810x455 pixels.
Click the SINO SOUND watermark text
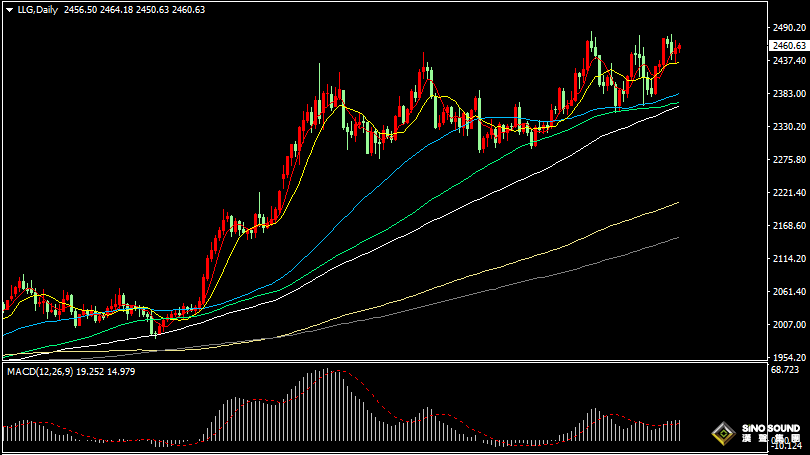769,428
